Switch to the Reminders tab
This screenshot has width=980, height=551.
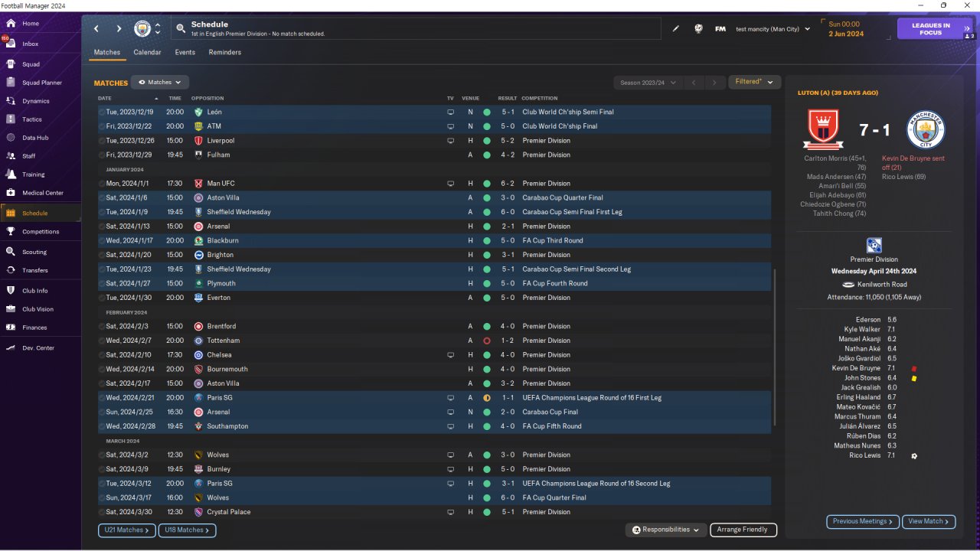tap(225, 53)
